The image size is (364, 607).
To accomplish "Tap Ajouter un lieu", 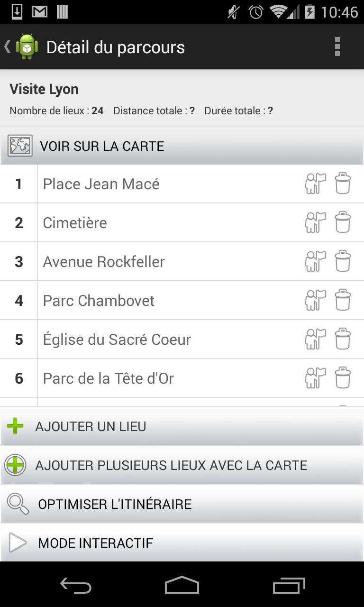I will [x=182, y=426].
